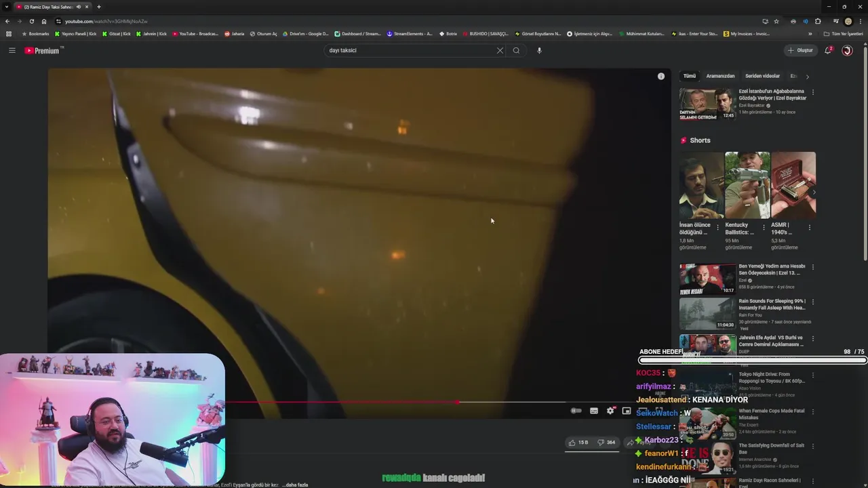Viewport: 868px width, 488px height.
Task: Select the Seriden videolar chip
Action: (x=762, y=76)
